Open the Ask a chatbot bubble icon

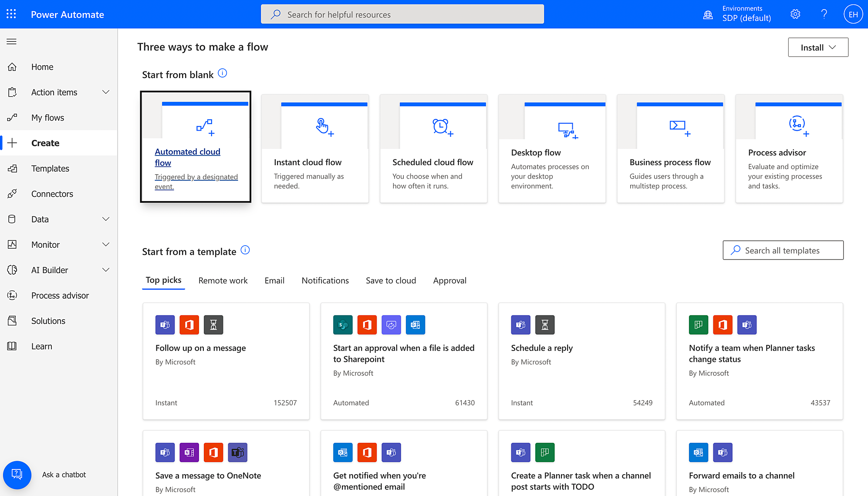[x=17, y=475]
